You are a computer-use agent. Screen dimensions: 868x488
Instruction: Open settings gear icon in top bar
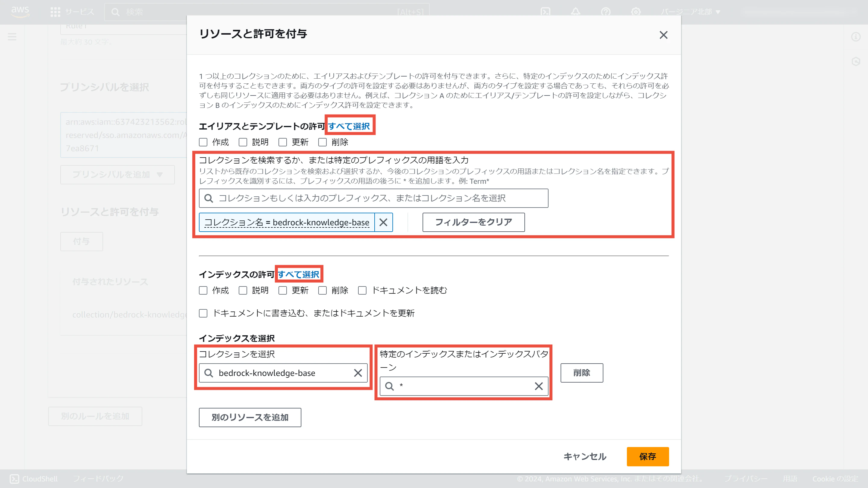(636, 12)
